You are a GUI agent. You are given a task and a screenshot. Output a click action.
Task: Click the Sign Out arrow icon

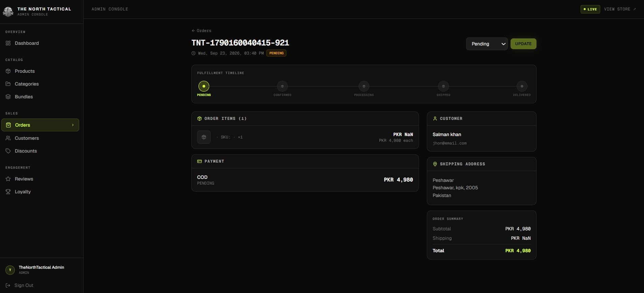8,285
